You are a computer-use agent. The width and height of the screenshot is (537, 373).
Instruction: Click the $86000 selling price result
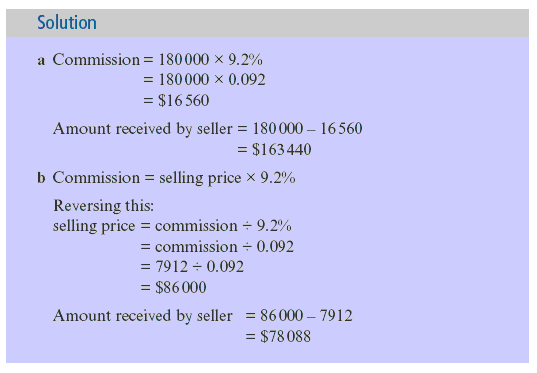[x=181, y=287]
